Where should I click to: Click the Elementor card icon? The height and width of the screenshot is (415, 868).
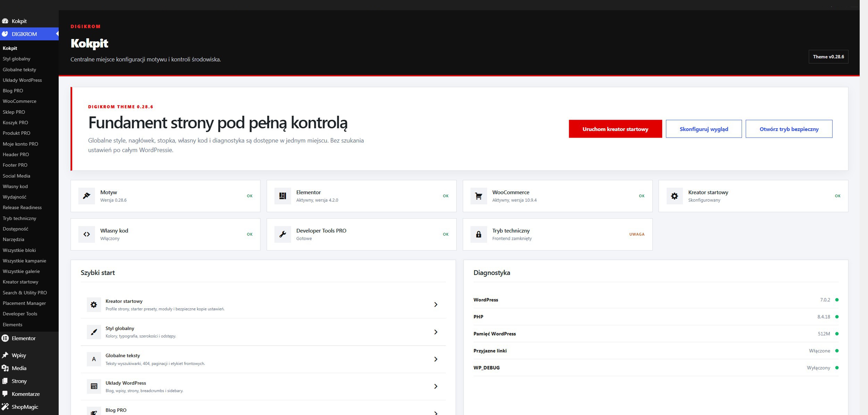coord(283,196)
